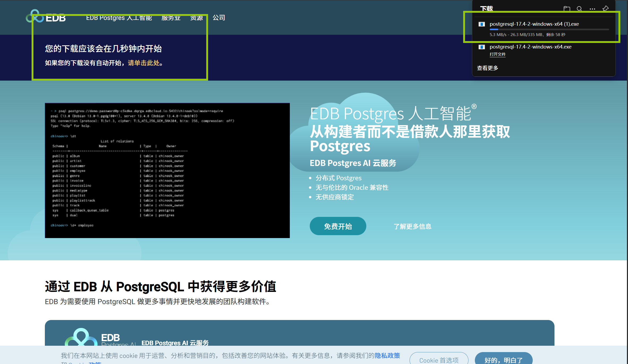Click the '了解更多信息' link

click(412, 226)
